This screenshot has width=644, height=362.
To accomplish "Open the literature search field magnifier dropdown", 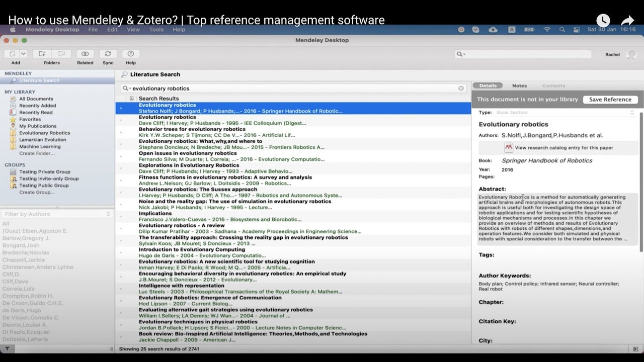I will 126,88.
